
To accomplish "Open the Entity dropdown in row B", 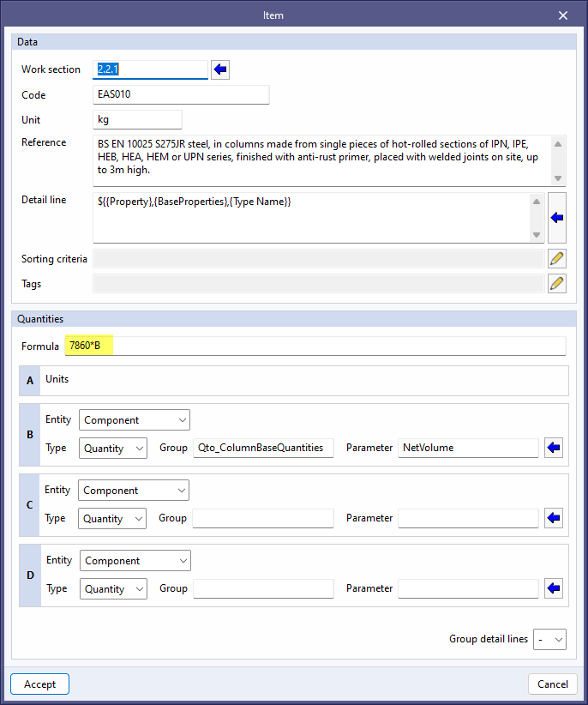I will point(135,420).
